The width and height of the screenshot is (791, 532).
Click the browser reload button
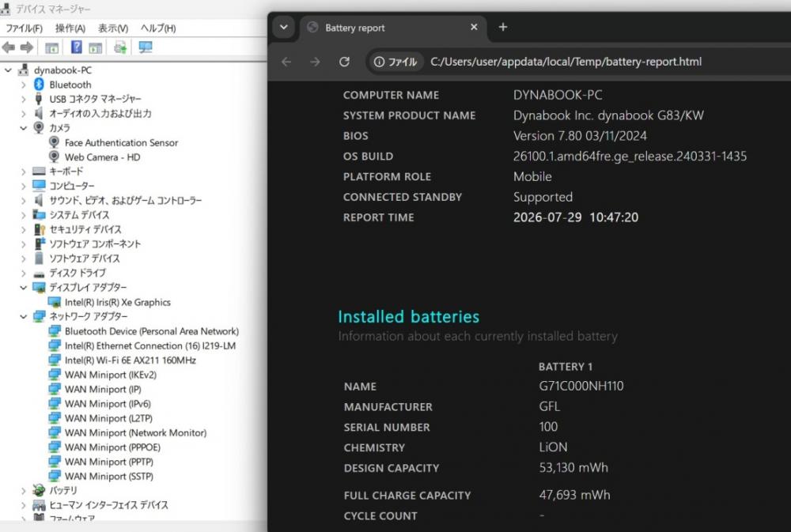345,62
